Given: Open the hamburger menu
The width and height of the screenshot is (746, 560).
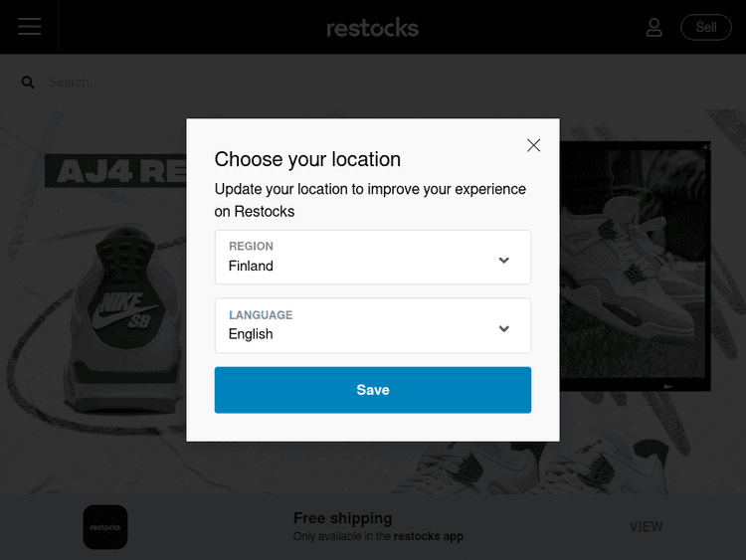Looking at the screenshot, I should (29, 27).
